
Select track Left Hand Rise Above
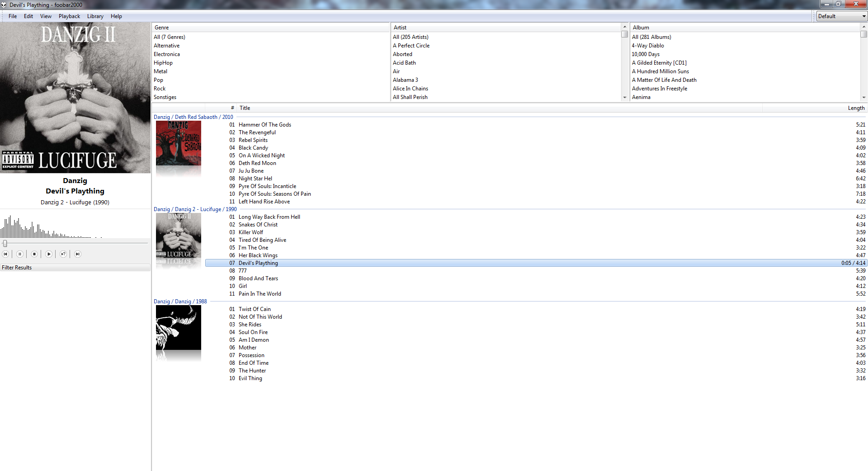[x=536, y=202]
